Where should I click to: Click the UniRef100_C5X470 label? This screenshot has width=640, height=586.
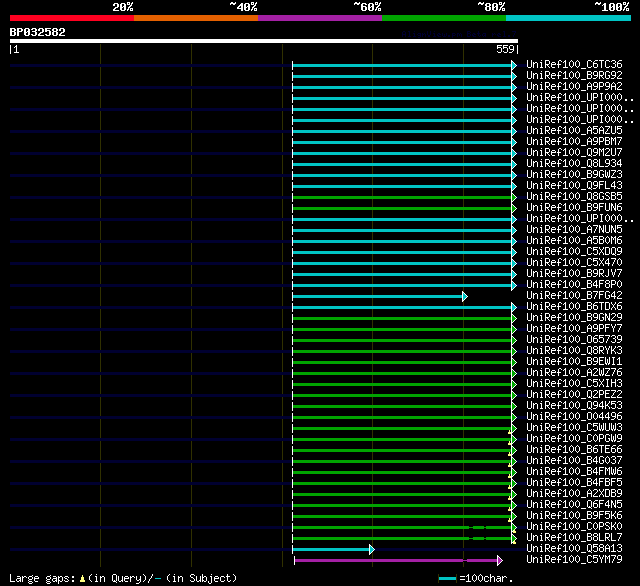(x=574, y=263)
